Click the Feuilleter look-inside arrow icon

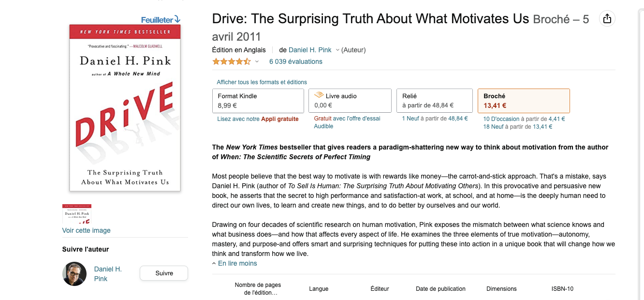[x=177, y=19]
